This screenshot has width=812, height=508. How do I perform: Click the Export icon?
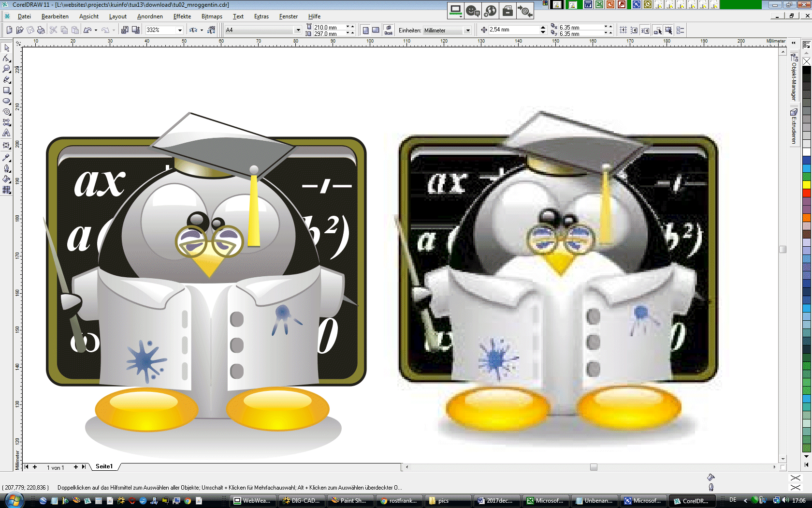click(136, 30)
